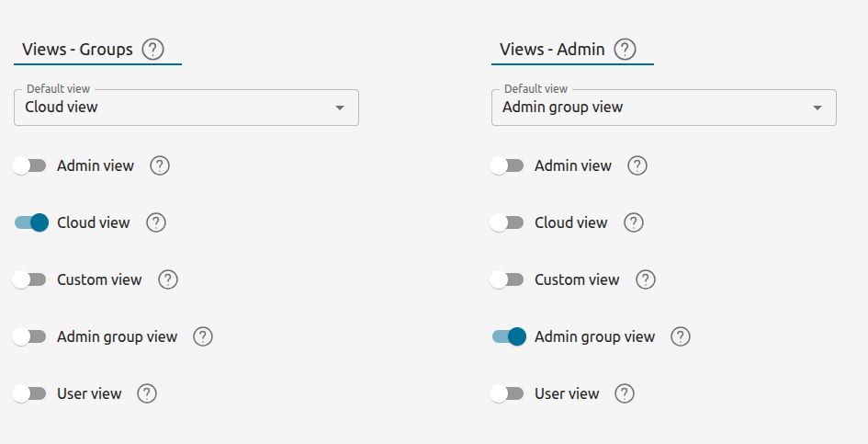Click help icon beside Admin section Admin group view
Image resolution: width=868 pixels, height=444 pixels.
681,336
